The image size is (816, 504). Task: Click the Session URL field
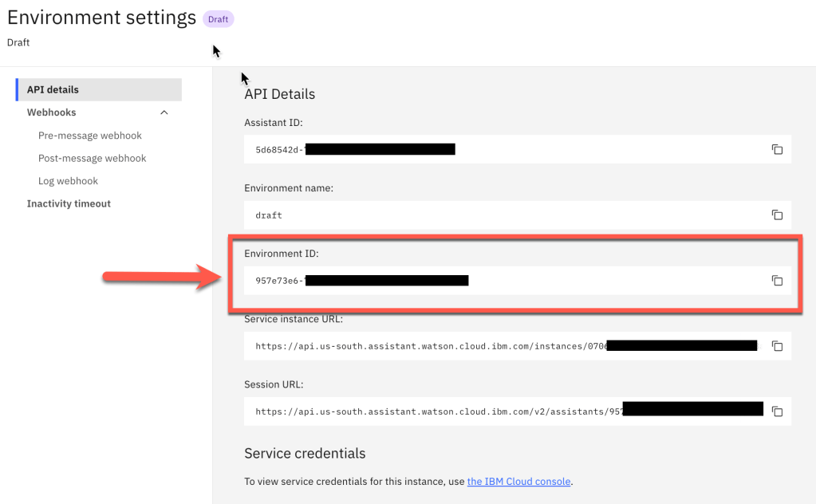(x=503, y=411)
